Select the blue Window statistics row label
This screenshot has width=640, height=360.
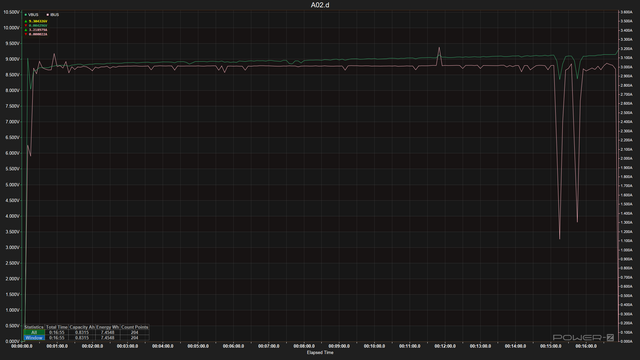coord(34,338)
